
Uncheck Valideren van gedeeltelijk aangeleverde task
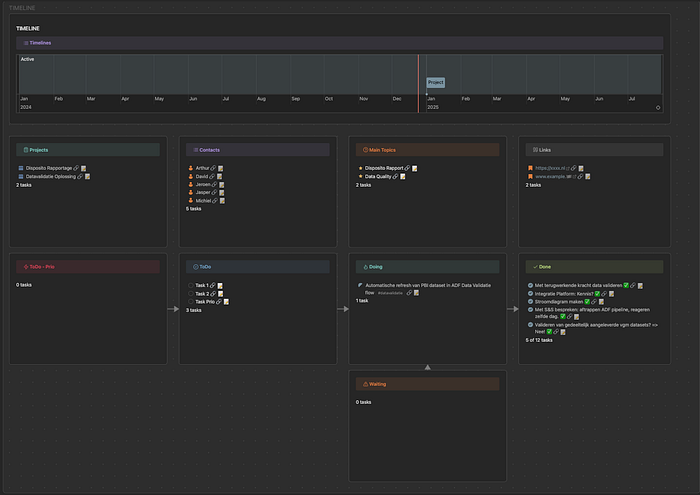click(530, 325)
